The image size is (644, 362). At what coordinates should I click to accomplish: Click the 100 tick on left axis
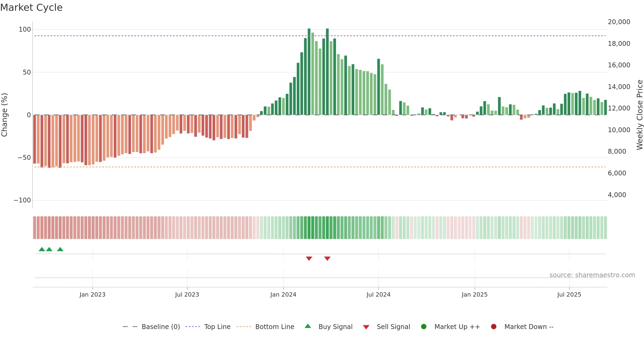click(x=25, y=29)
